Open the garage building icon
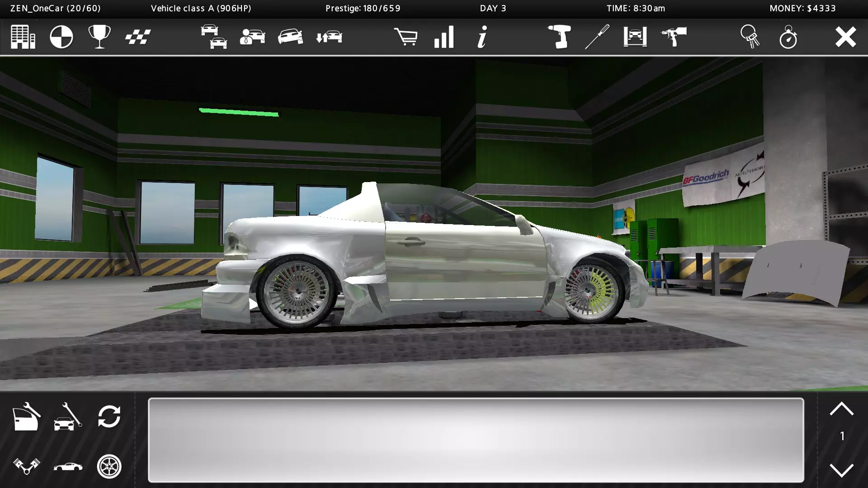 [x=23, y=37]
